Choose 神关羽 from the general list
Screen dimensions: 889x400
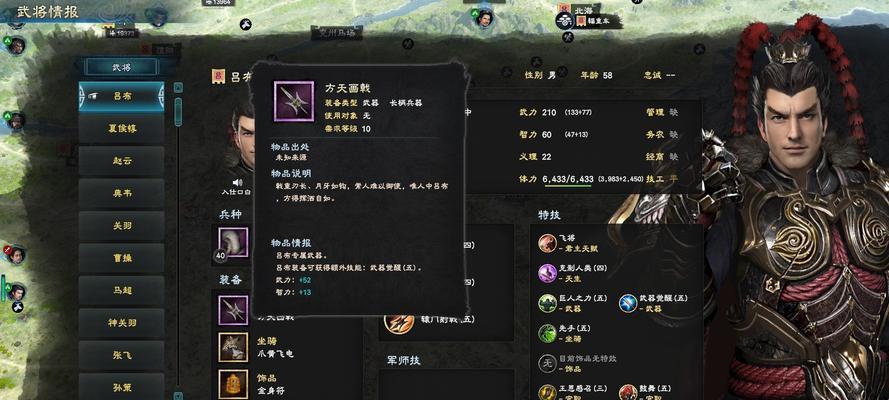[121, 323]
